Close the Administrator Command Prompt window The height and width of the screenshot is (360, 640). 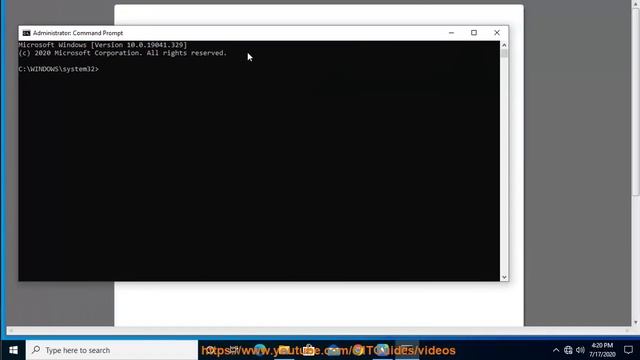497,33
